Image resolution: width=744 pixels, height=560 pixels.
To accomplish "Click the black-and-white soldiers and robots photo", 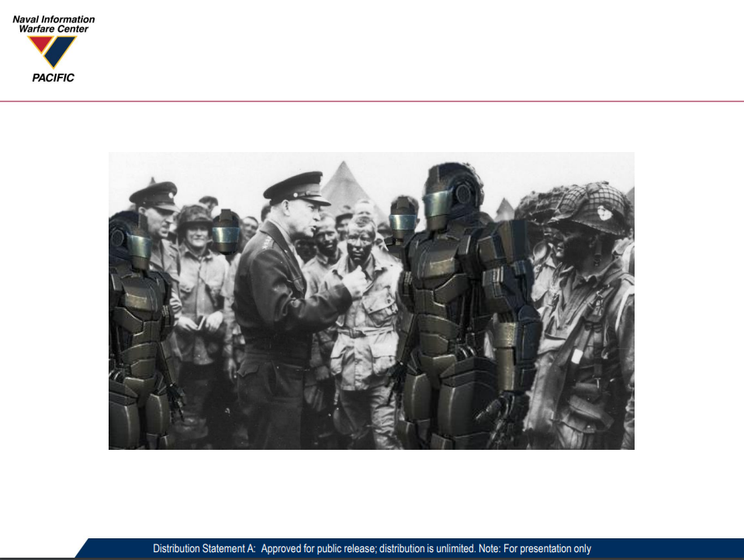I will click(372, 301).
